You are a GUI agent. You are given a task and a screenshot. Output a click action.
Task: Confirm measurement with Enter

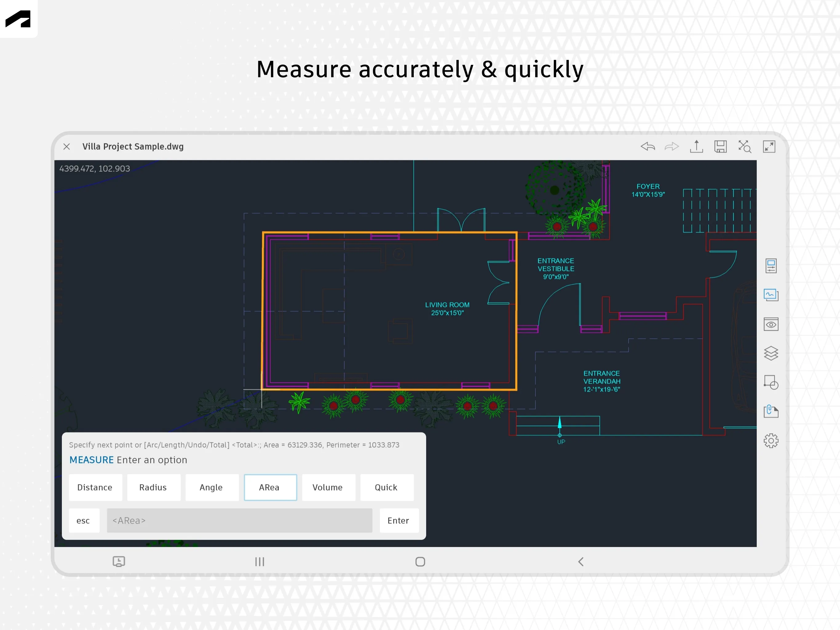399,520
